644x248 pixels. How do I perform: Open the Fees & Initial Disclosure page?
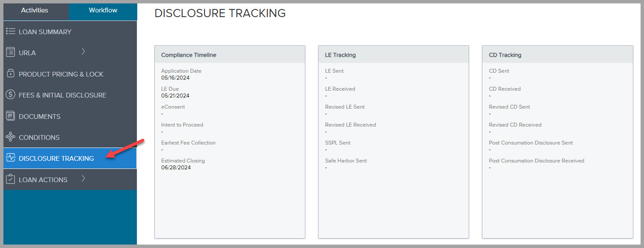coord(62,94)
